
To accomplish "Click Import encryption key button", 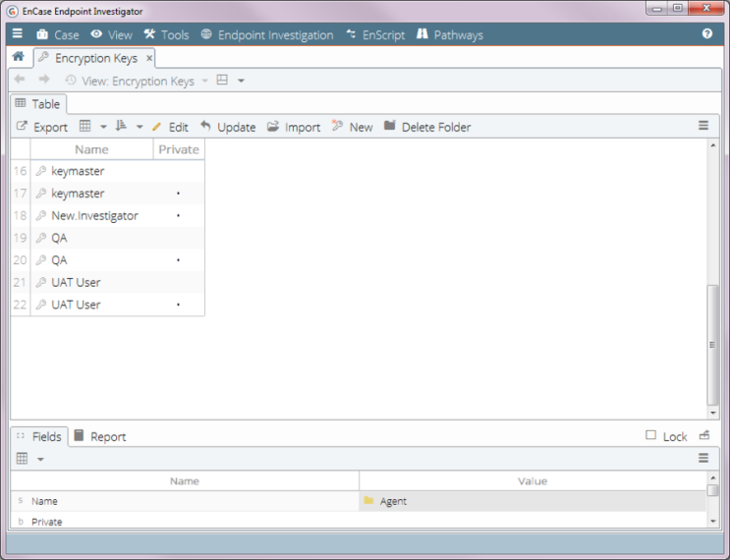I will click(294, 127).
